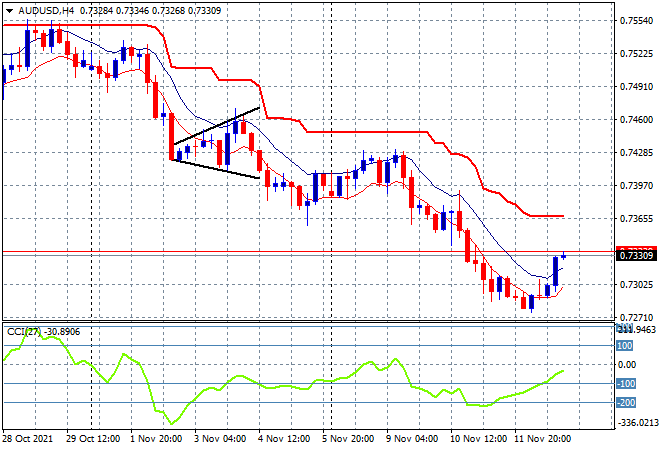Click the last large blue candle

(x=555, y=270)
